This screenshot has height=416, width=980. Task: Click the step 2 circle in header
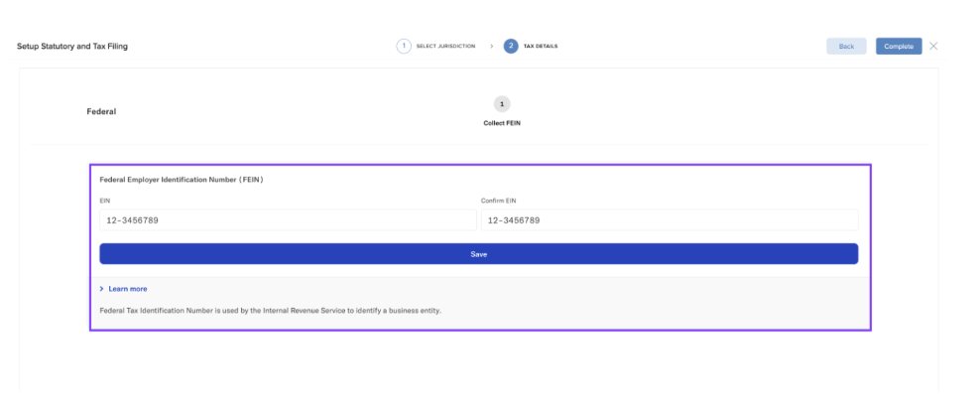pos(511,47)
